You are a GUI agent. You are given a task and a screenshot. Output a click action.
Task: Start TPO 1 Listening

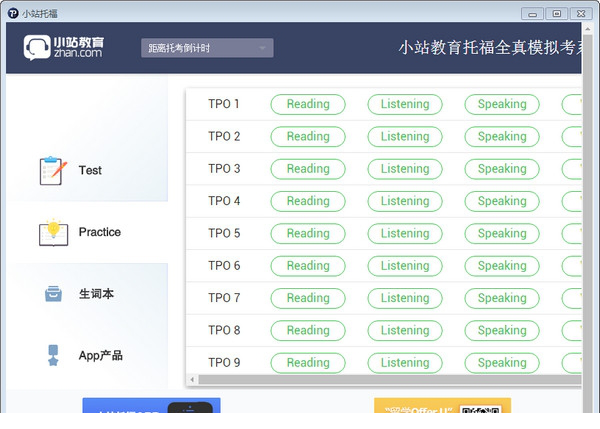pos(405,104)
